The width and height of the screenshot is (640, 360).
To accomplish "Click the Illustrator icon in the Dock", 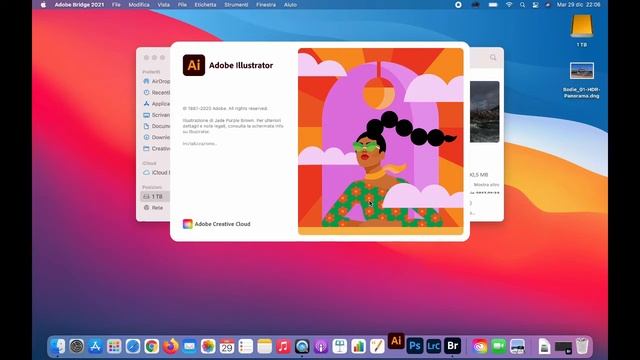I will (x=396, y=341).
